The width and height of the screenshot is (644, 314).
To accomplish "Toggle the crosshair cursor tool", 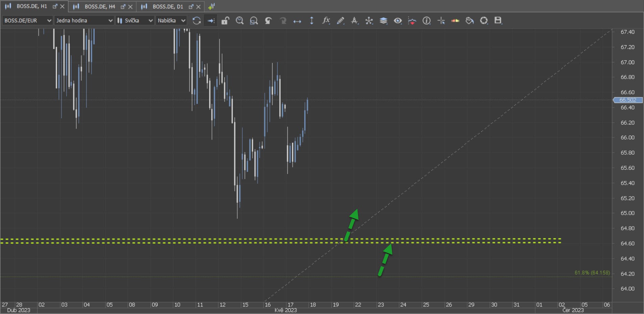I will (x=441, y=21).
